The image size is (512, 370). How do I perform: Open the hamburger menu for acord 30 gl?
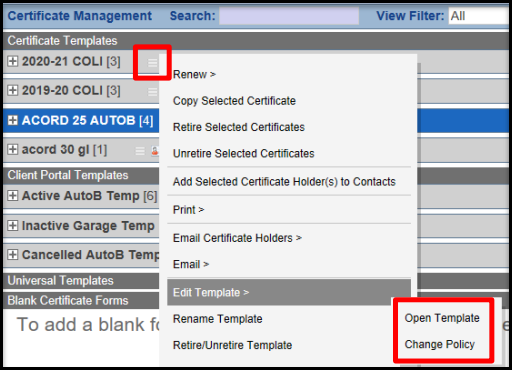tap(140, 151)
